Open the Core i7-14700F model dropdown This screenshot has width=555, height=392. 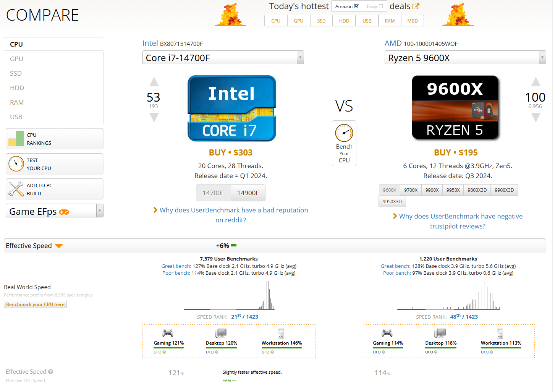[x=223, y=57]
